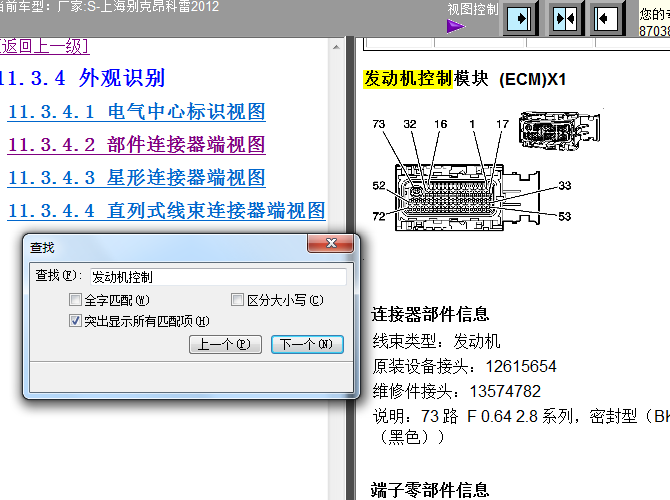Click the 下一个 find next button
The height and width of the screenshot is (500, 670).
pyautogui.click(x=307, y=344)
